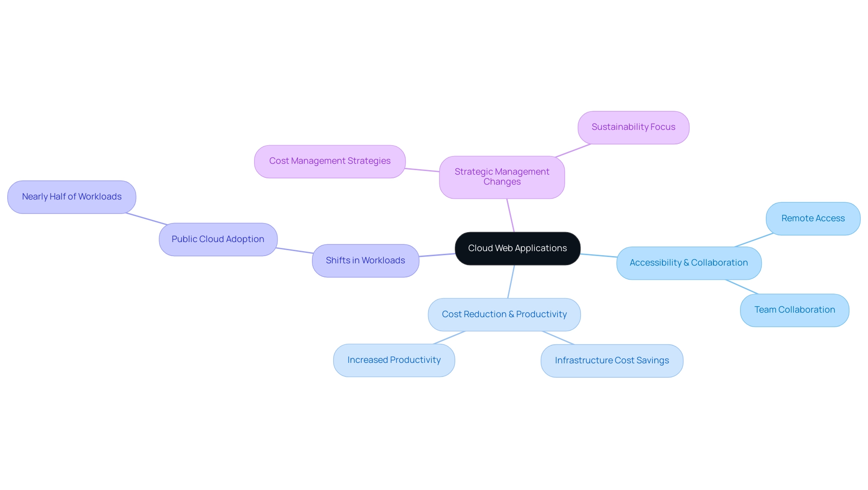Toggle visibility of Infrastructure Cost Savings node
Image resolution: width=868 pixels, height=490 pixels.
pos(612,359)
